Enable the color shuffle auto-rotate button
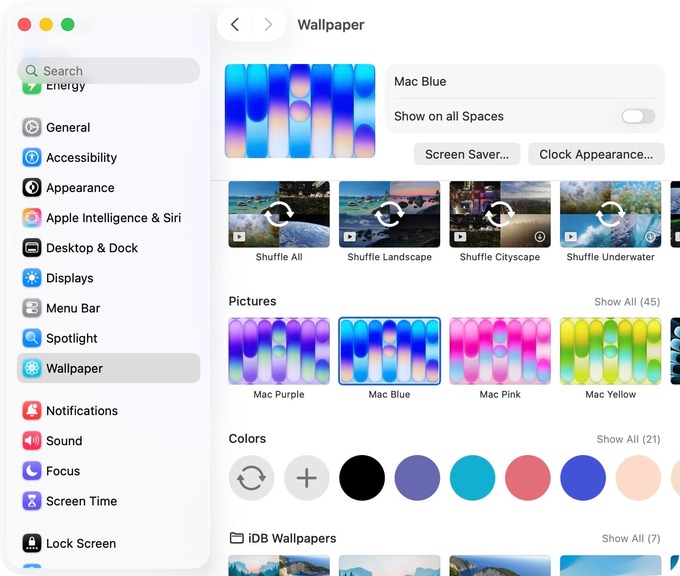680x576 pixels. (x=251, y=478)
